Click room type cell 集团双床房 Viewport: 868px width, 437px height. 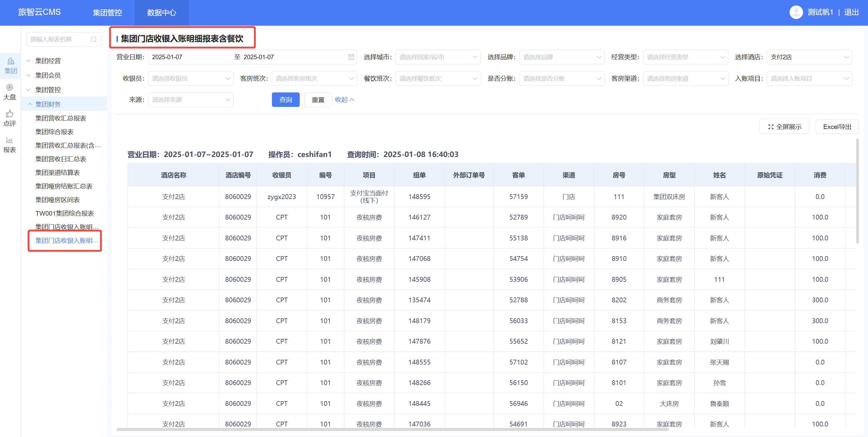point(669,197)
